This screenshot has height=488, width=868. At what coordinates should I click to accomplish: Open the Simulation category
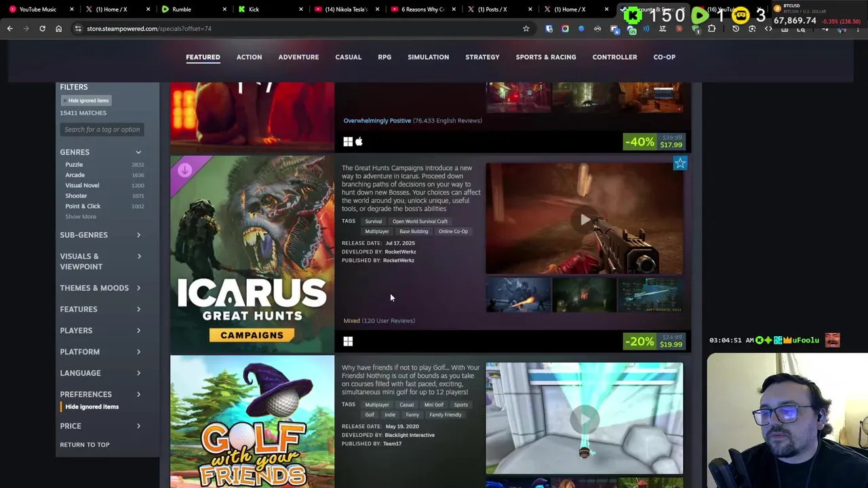(428, 57)
